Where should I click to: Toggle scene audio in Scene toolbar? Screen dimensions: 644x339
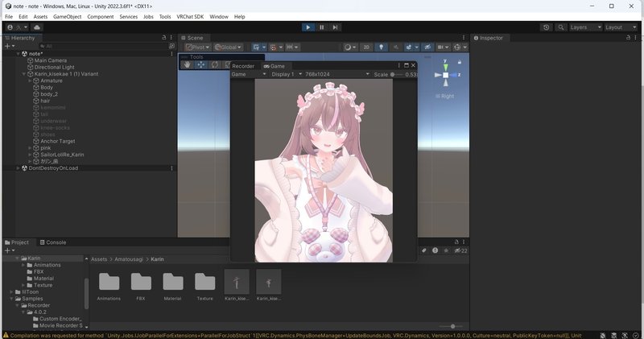point(396,48)
